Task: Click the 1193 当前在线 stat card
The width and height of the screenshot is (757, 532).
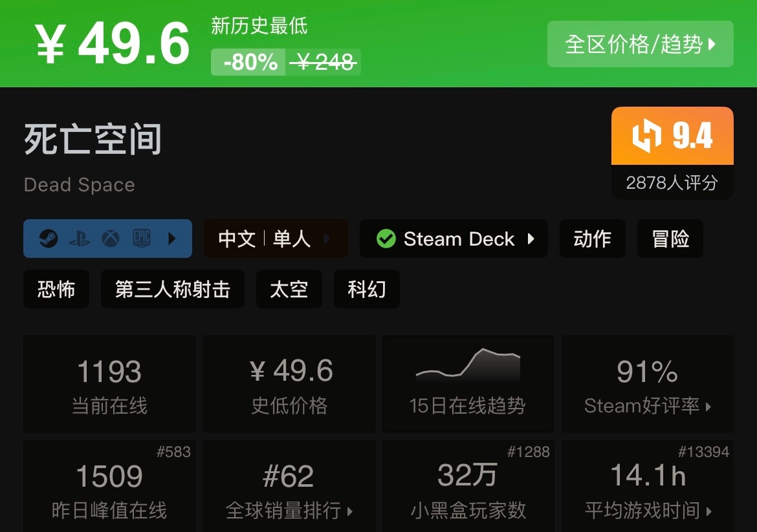Action: tap(109, 384)
